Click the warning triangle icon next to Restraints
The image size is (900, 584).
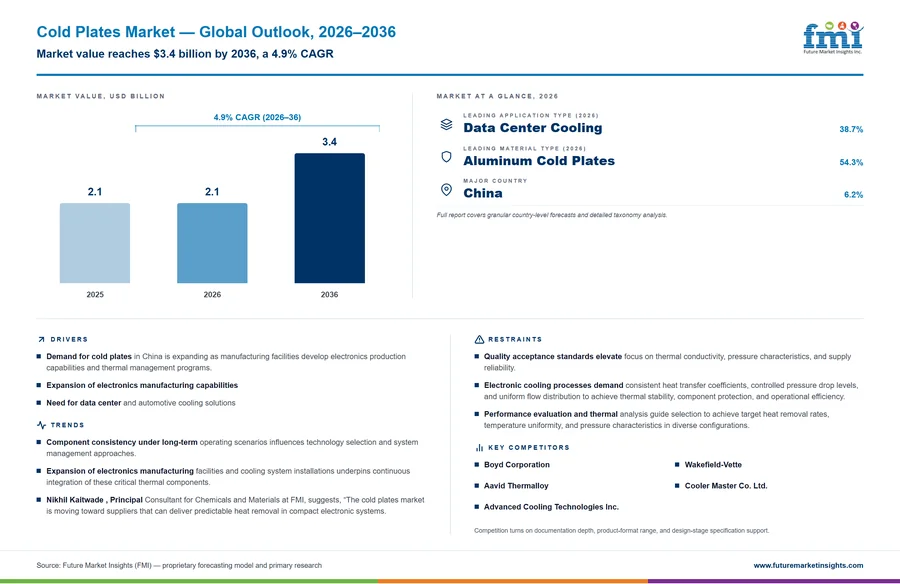(479, 339)
